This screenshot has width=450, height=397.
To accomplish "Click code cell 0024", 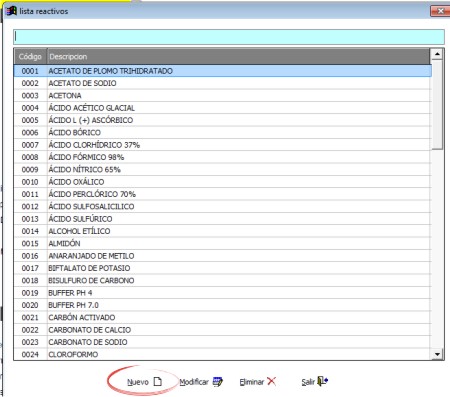I will 30,354.
